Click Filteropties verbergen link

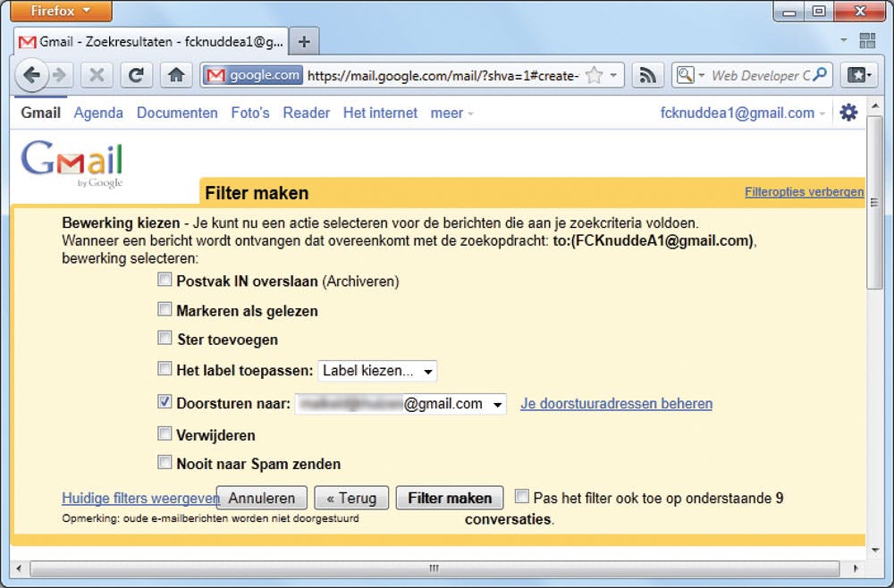(x=804, y=192)
